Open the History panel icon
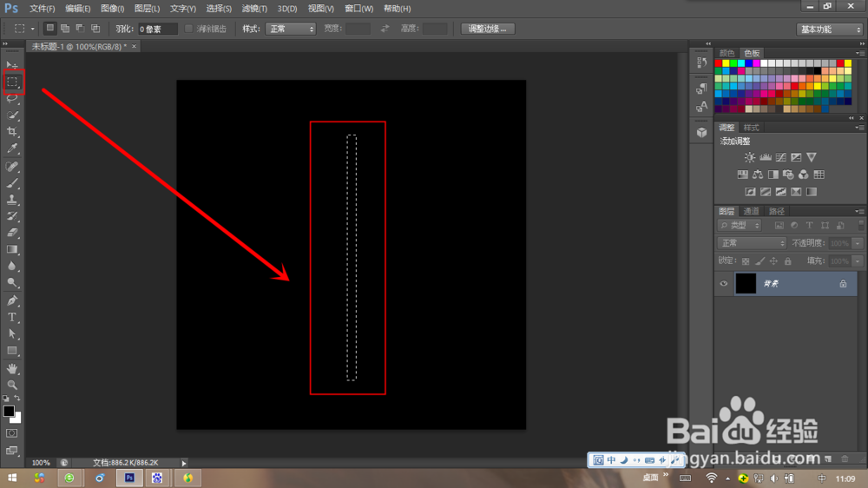The image size is (868, 488). tap(702, 63)
